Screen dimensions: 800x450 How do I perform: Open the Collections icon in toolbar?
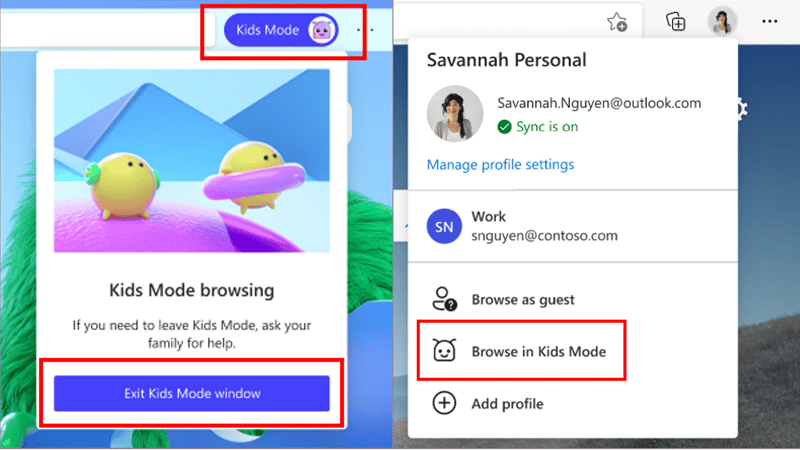pyautogui.click(x=676, y=22)
